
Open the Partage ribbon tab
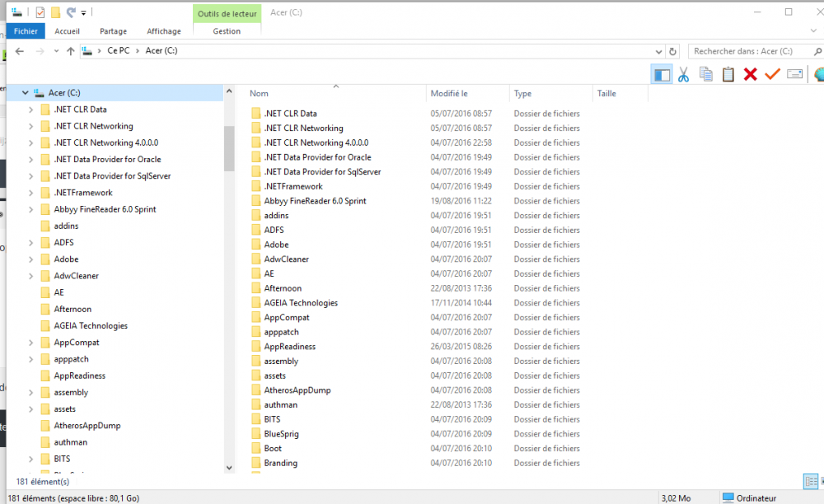click(x=114, y=31)
